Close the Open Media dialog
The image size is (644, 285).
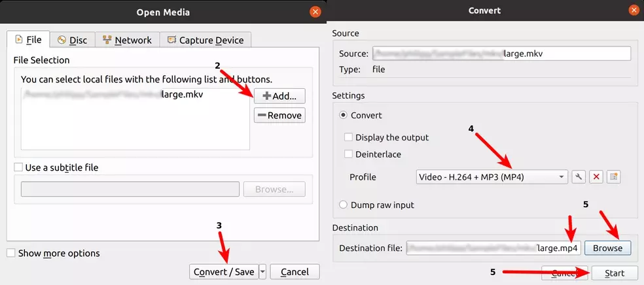click(x=315, y=12)
